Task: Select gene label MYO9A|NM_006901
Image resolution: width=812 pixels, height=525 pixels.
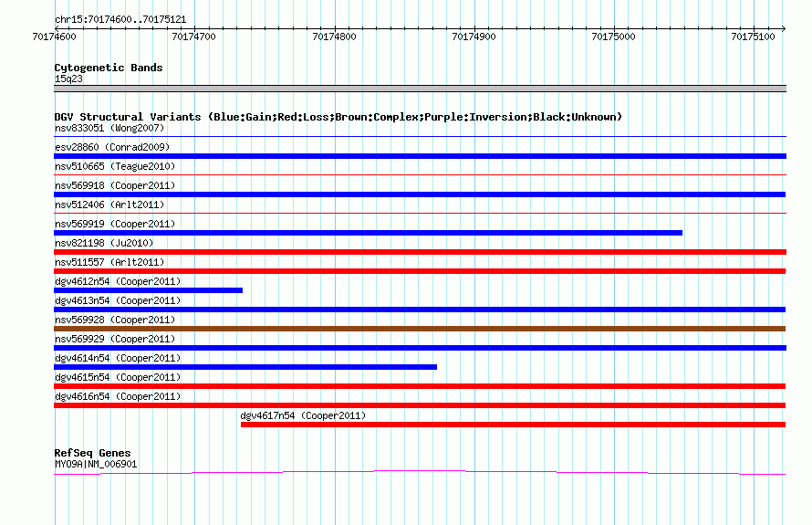Action: pyautogui.click(x=96, y=465)
